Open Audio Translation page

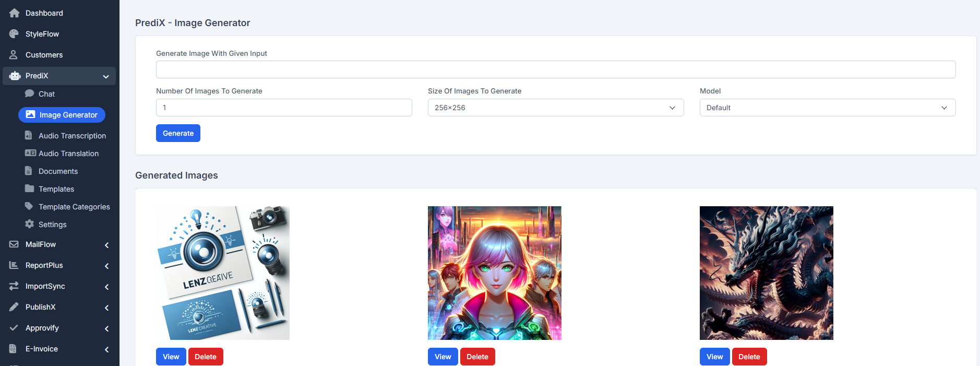tap(68, 154)
